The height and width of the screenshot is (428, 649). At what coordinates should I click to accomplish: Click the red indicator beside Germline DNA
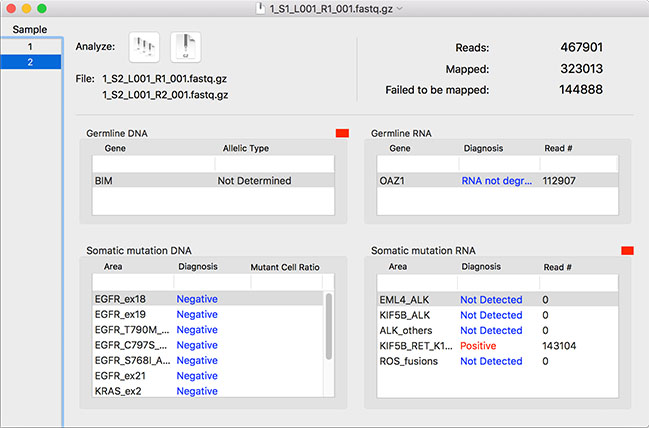(342, 133)
